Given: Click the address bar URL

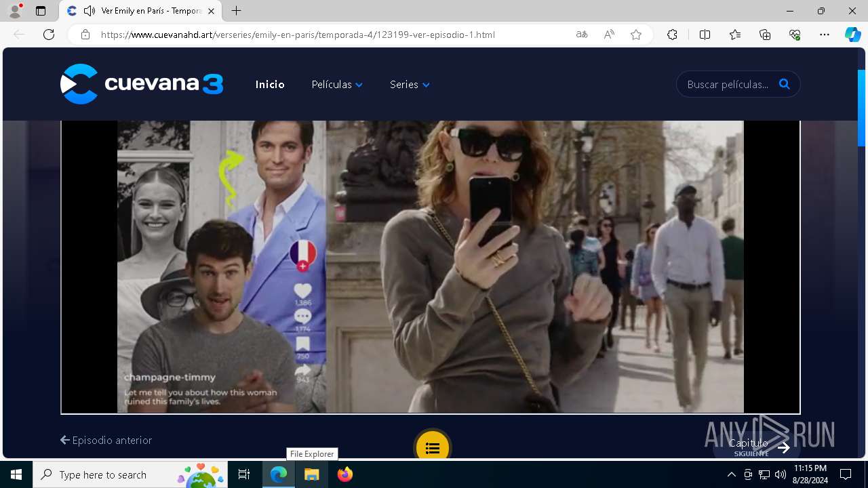Looking at the screenshot, I should pos(298,35).
